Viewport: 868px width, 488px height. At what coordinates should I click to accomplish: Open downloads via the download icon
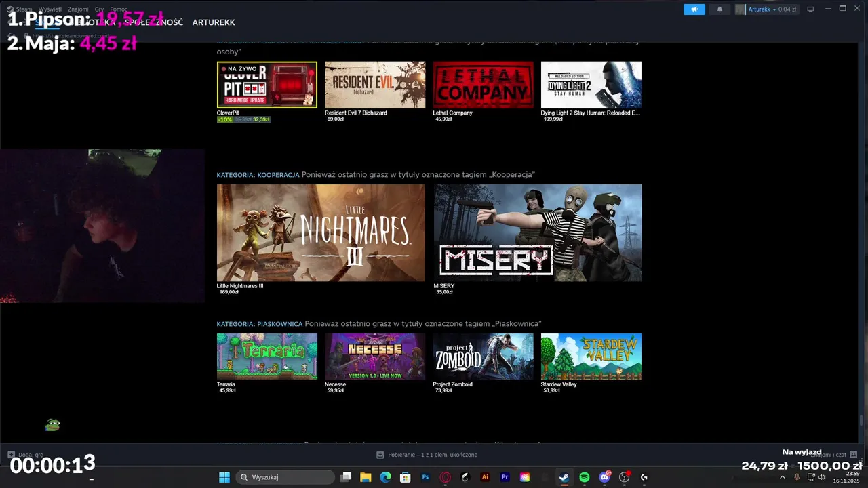tap(380, 455)
